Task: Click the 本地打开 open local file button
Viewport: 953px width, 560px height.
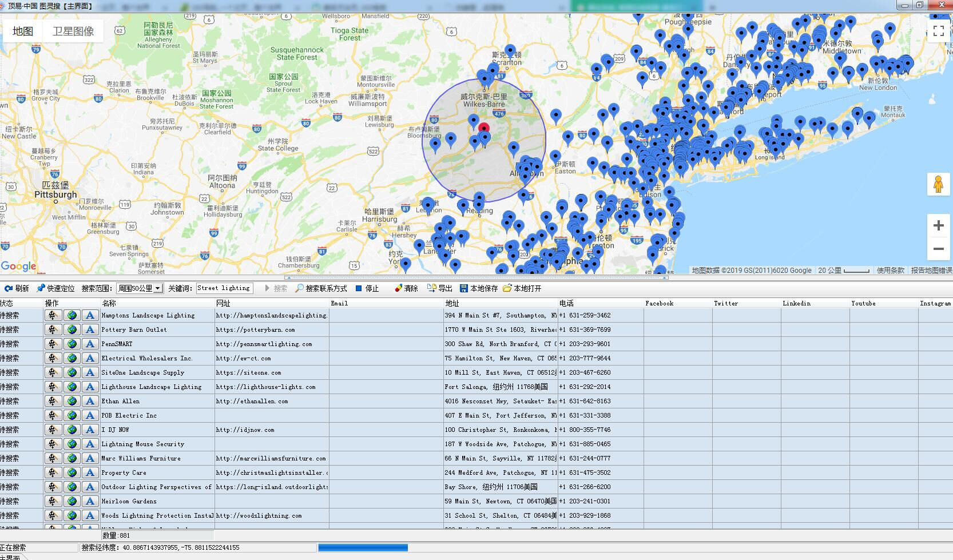Action: pos(522,288)
